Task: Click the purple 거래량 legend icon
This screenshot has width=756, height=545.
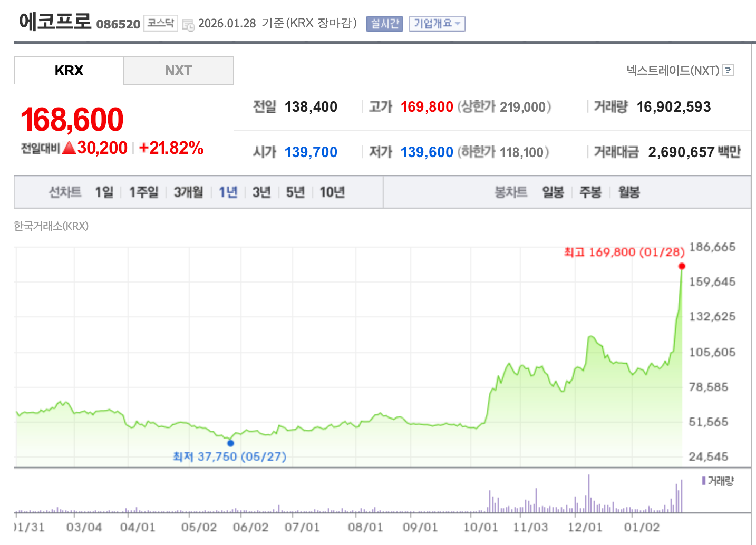Action: [704, 481]
